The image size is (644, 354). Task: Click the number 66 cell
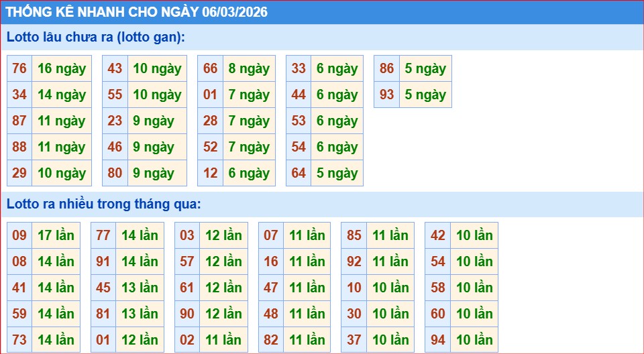pos(210,68)
